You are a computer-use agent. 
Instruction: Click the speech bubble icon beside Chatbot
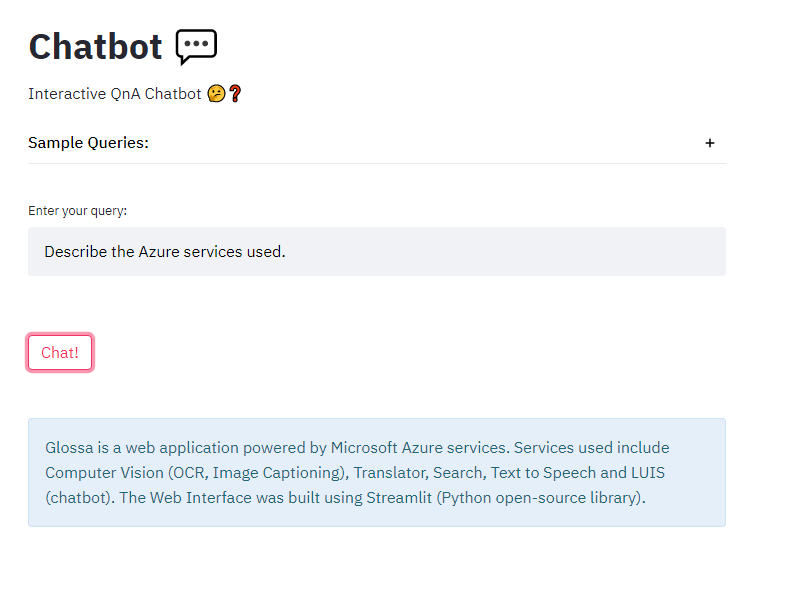coord(196,46)
